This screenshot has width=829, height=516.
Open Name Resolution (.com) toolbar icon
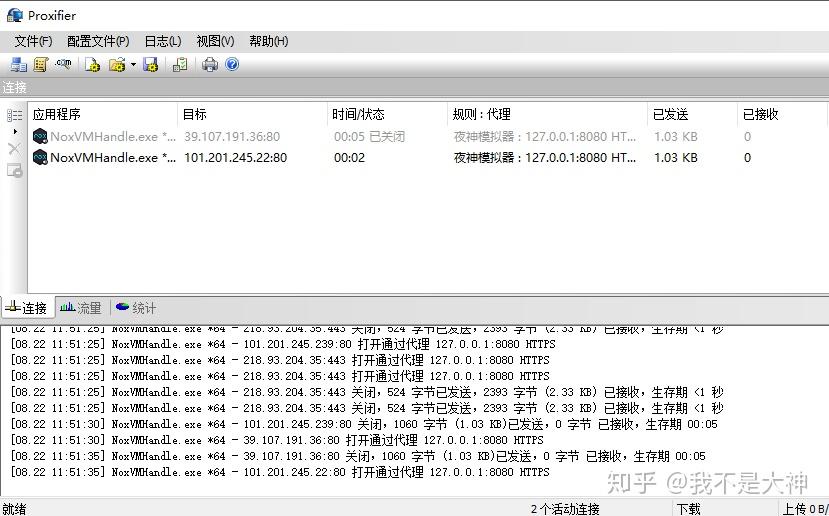pos(63,64)
